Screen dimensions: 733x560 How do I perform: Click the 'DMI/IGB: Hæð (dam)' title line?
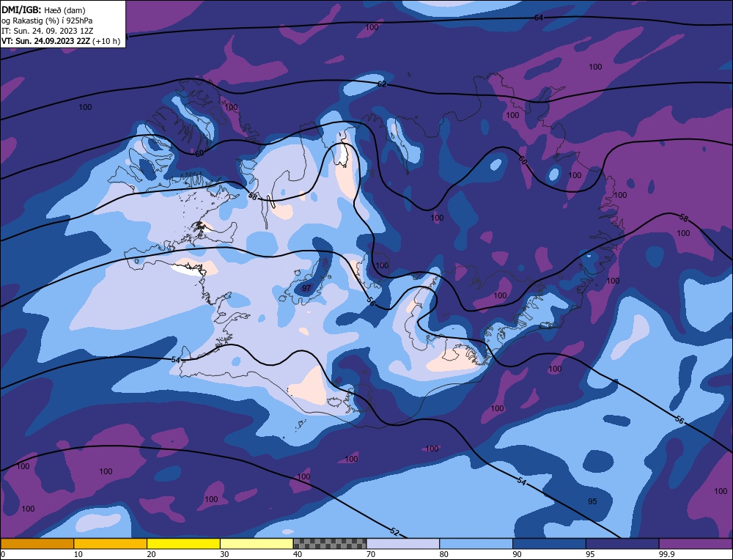tap(43, 10)
